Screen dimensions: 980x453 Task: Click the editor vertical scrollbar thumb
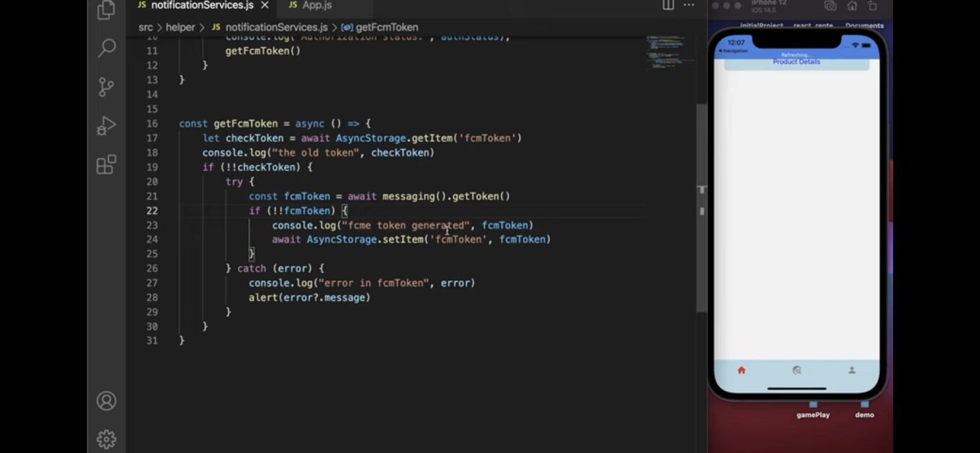[702, 208]
